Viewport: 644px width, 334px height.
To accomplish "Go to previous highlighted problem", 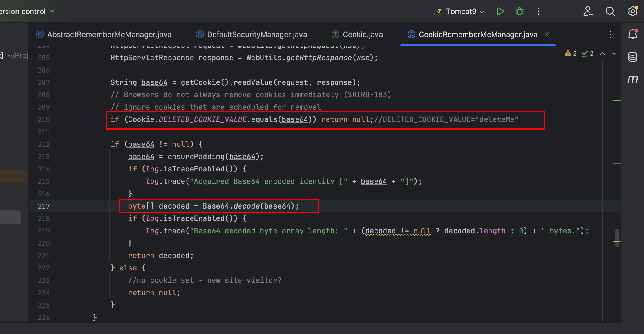I will tap(602, 53).
